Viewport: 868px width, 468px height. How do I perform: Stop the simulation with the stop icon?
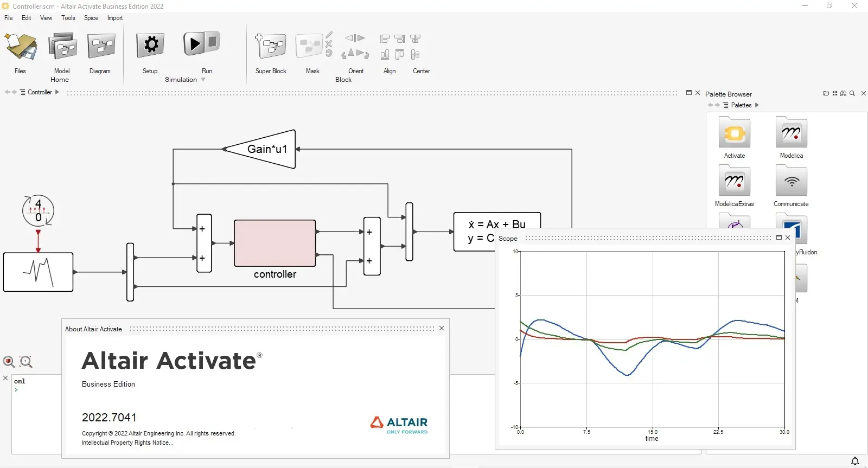coord(213,42)
